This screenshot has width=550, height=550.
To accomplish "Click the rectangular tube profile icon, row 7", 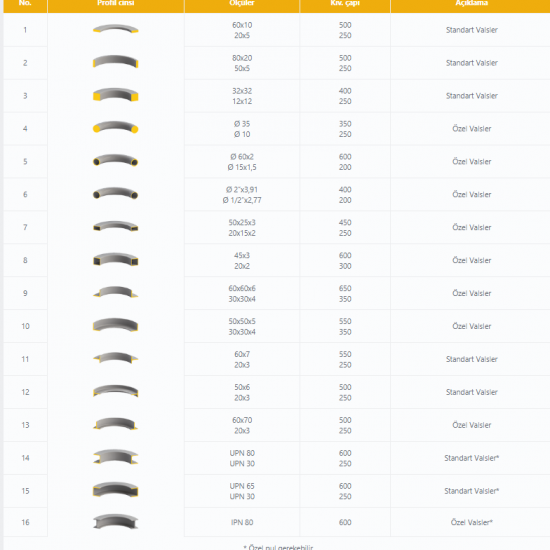I will (115, 226).
